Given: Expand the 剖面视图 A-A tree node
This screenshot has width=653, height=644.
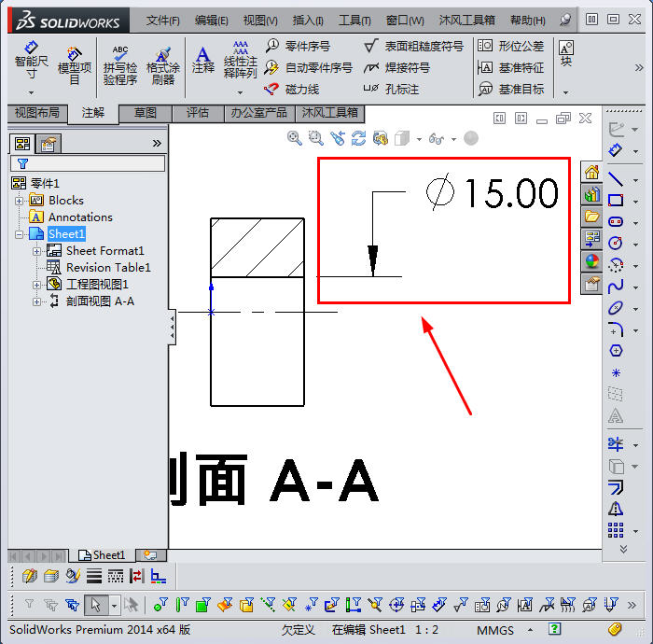Looking at the screenshot, I should [37, 301].
